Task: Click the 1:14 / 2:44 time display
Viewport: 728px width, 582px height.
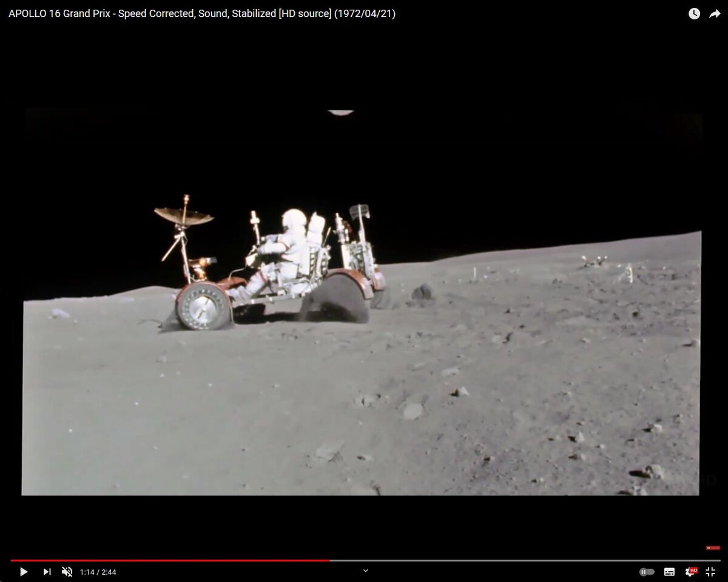Action: click(98, 572)
